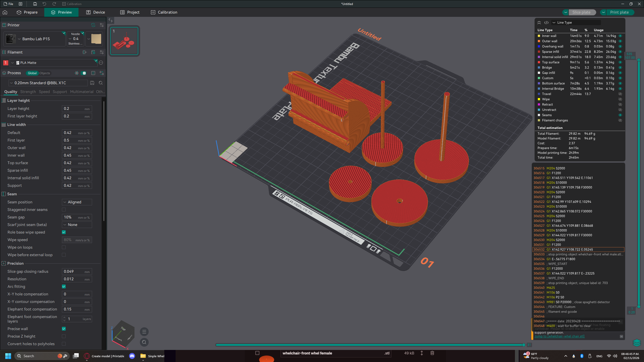
Task: Toggle the advanced process settings switch
Action: (x=84, y=73)
